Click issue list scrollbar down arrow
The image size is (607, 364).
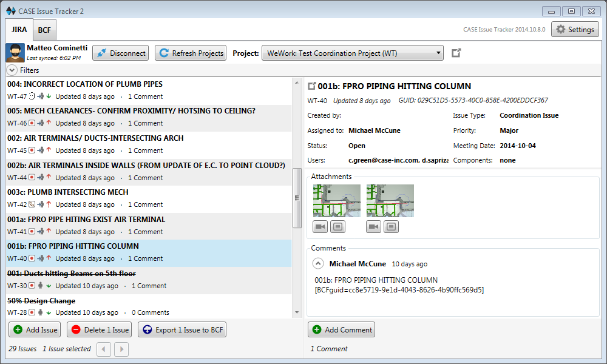coord(297,312)
